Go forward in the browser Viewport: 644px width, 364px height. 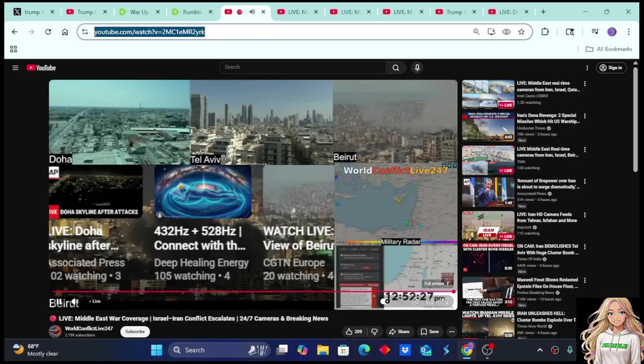(x=31, y=32)
